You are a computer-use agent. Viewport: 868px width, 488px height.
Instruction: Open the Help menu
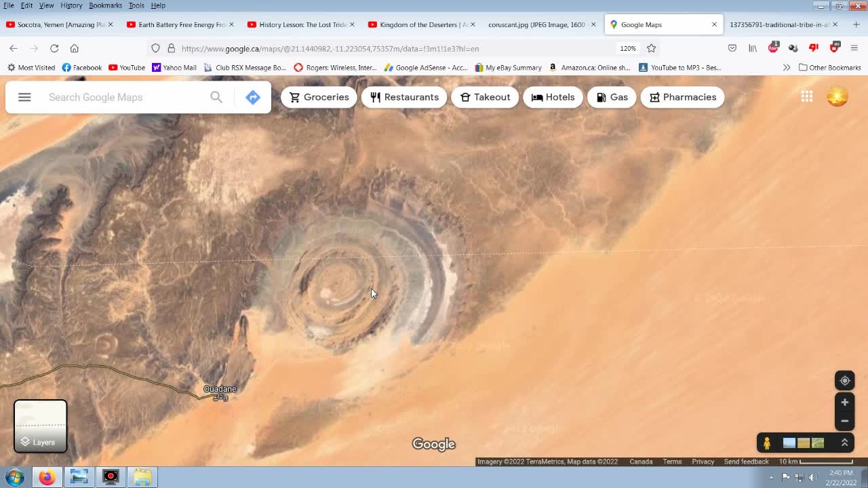(158, 5)
